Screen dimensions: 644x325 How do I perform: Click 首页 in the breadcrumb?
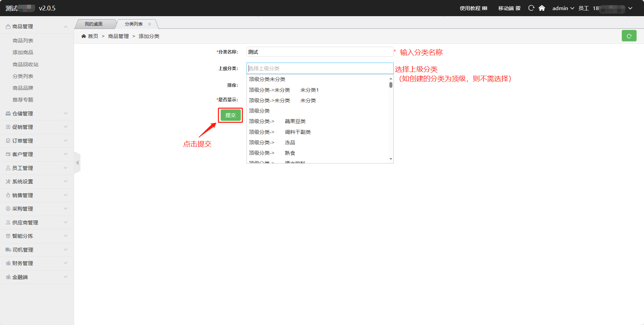pyautogui.click(x=93, y=36)
